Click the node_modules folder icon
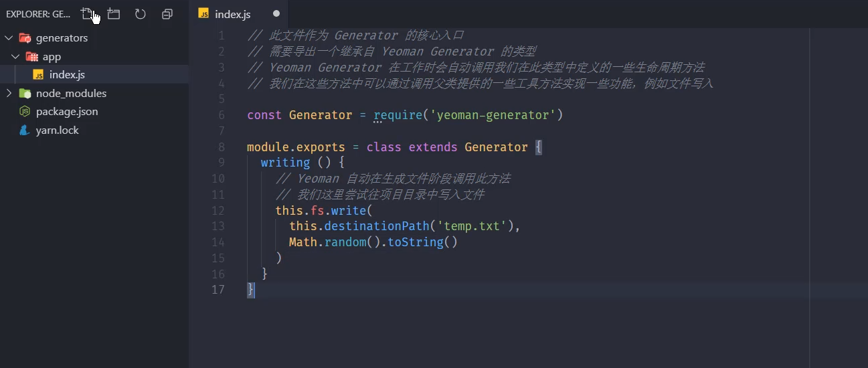 tap(25, 93)
